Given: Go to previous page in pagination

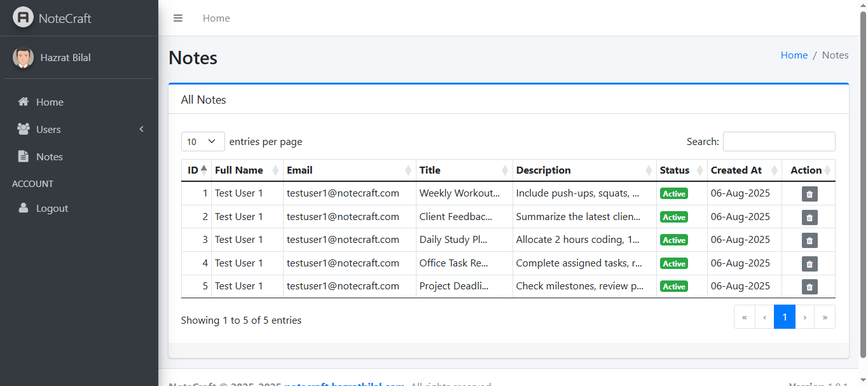Looking at the screenshot, I should pos(764,317).
